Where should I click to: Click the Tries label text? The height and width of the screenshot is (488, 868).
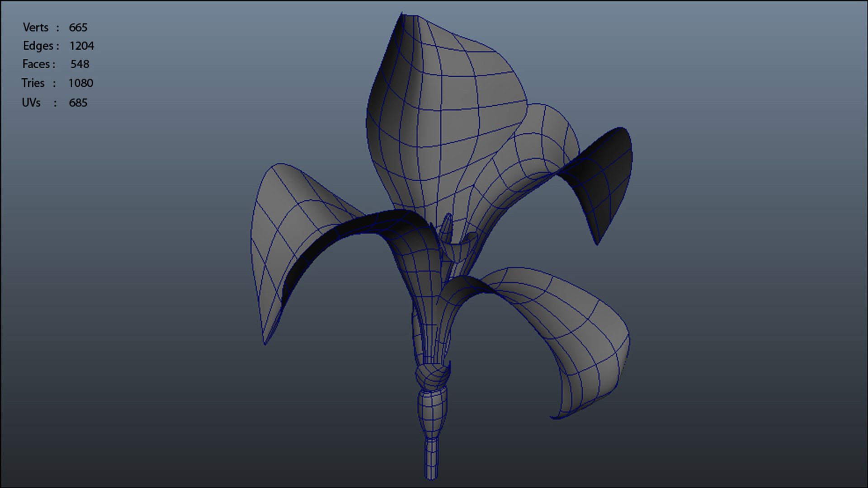click(x=33, y=83)
